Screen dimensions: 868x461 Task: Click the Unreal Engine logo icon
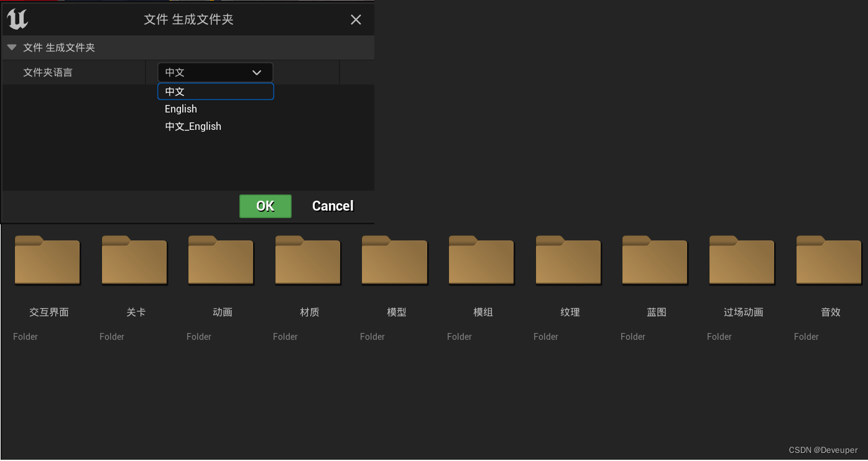17,19
